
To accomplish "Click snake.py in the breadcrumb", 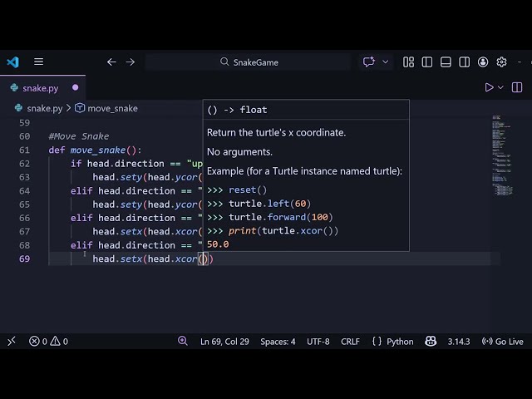I will tap(45, 108).
